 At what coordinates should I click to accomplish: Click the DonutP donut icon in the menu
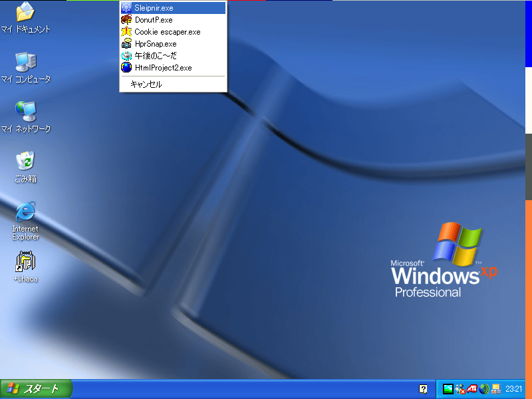click(126, 20)
